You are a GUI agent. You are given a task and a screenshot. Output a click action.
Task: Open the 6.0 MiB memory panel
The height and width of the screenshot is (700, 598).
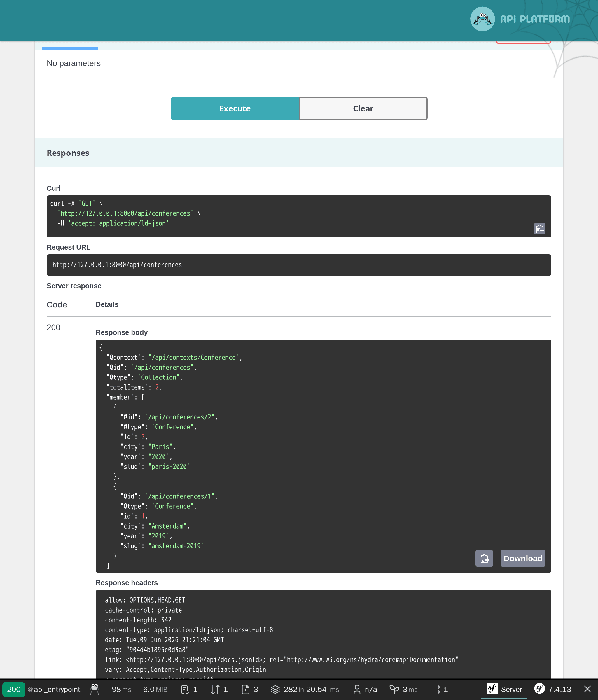pos(155,689)
